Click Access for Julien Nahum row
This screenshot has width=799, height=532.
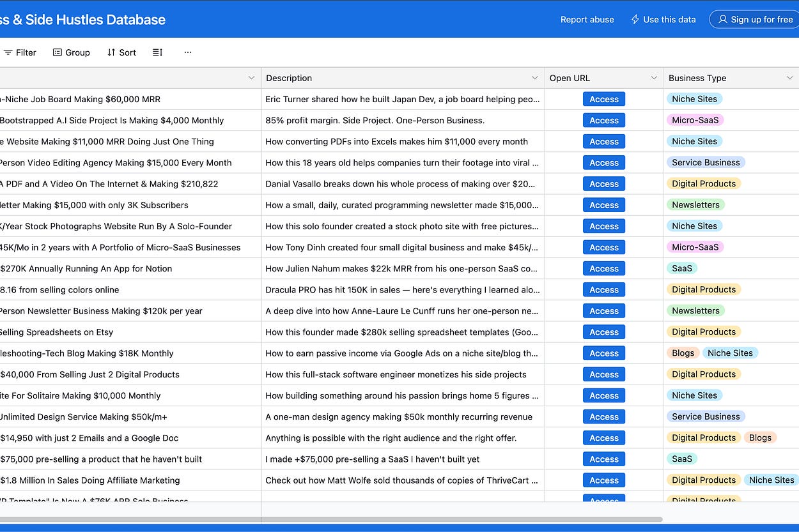pos(604,268)
